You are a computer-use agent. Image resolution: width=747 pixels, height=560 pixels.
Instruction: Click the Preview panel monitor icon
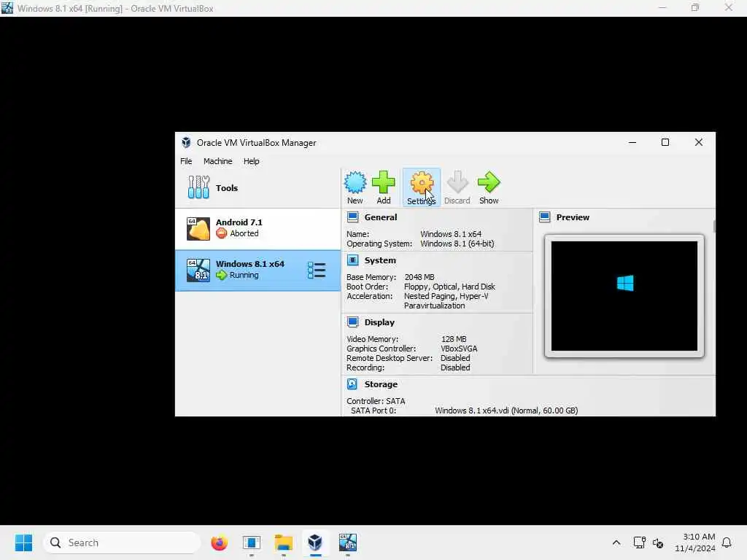(x=544, y=217)
